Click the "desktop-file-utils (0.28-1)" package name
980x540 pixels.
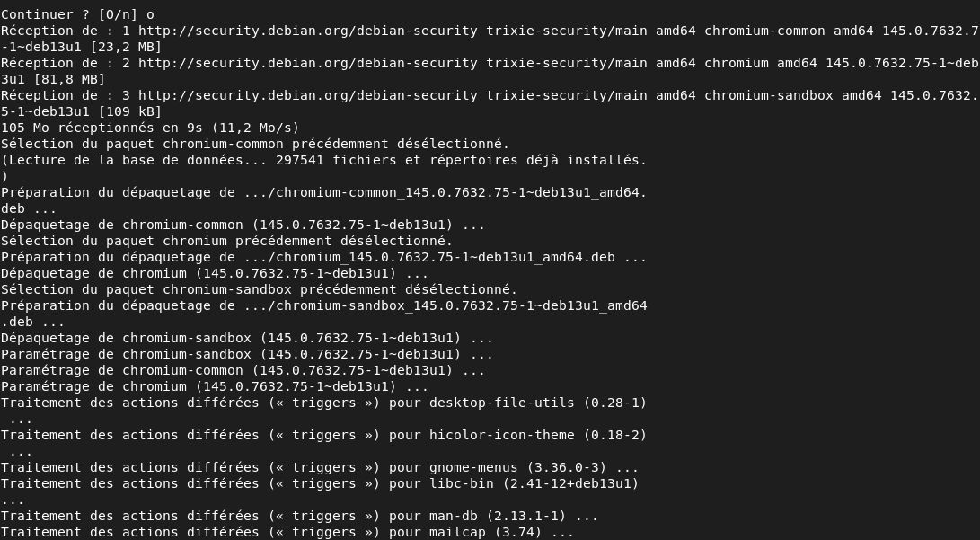[538, 403]
